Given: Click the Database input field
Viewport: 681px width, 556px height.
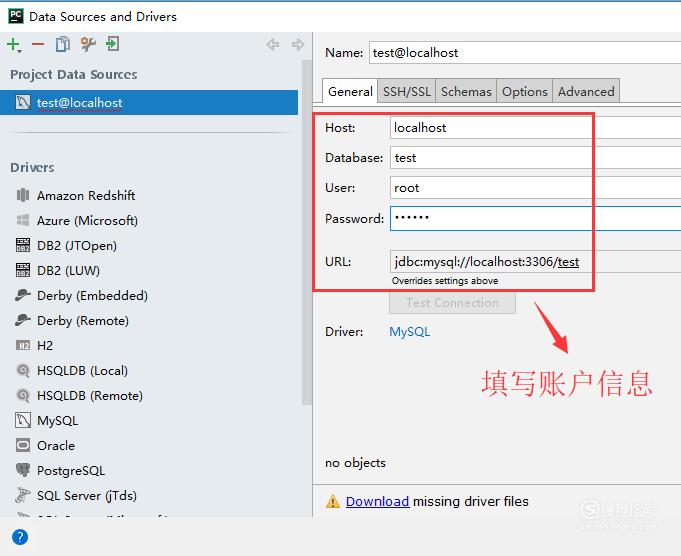Looking at the screenshot, I should (x=535, y=158).
